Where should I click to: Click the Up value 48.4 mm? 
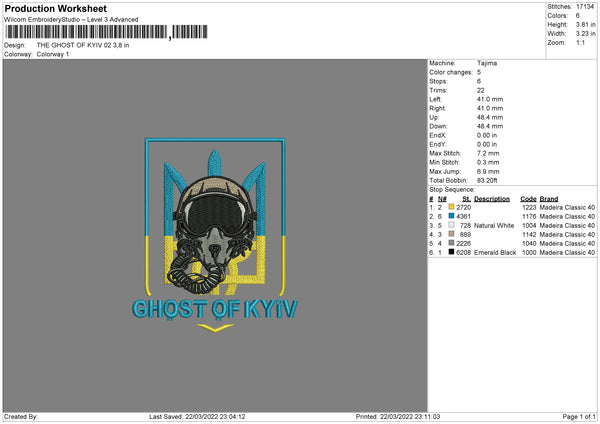coord(490,117)
